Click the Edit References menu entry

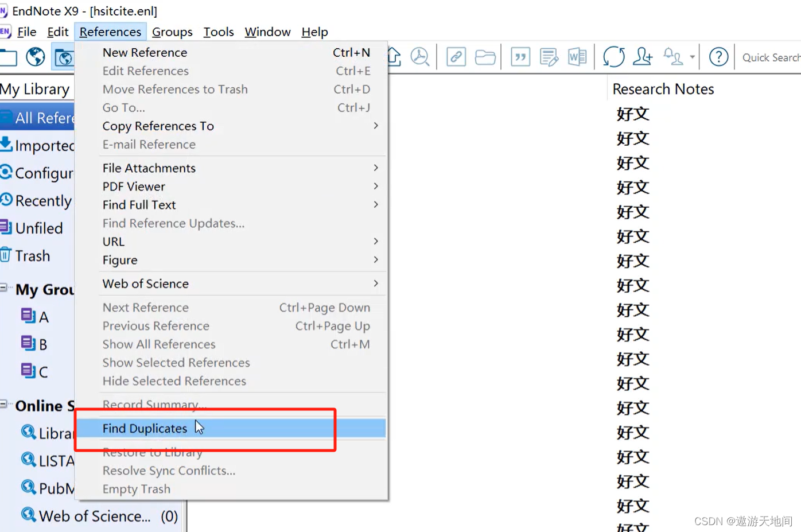[232, 71]
